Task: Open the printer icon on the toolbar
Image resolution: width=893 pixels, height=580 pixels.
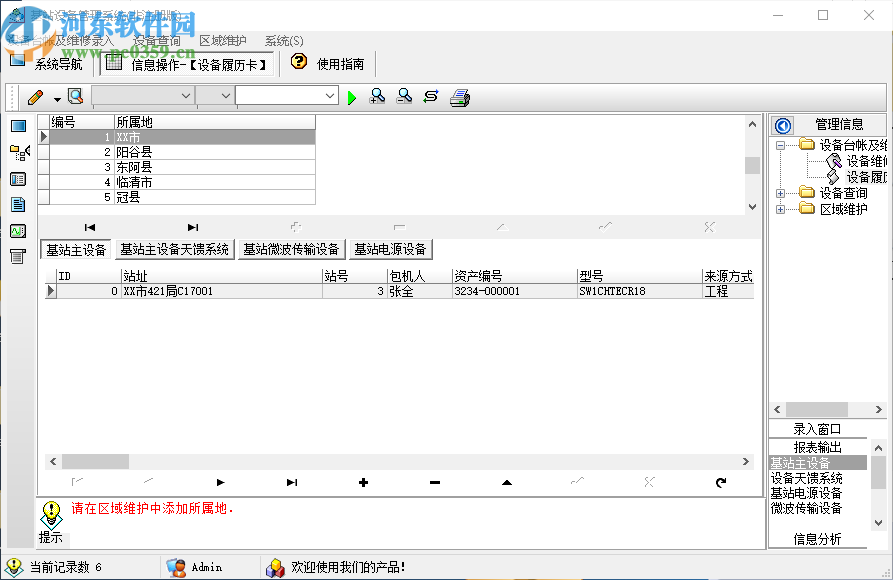Action: [x=459, y=97]
